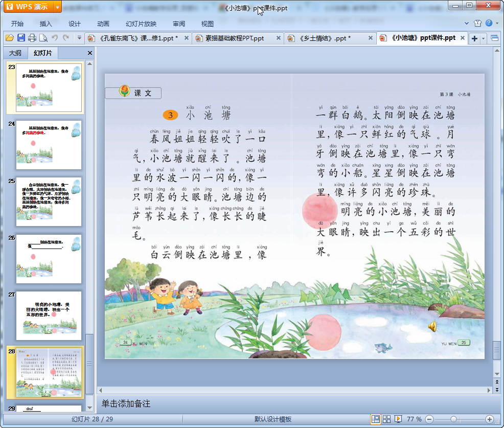The image size is (504, 428).
Task: Close the slide thumbnail panel
Action: pyautogui.click(x=90, y=53)
